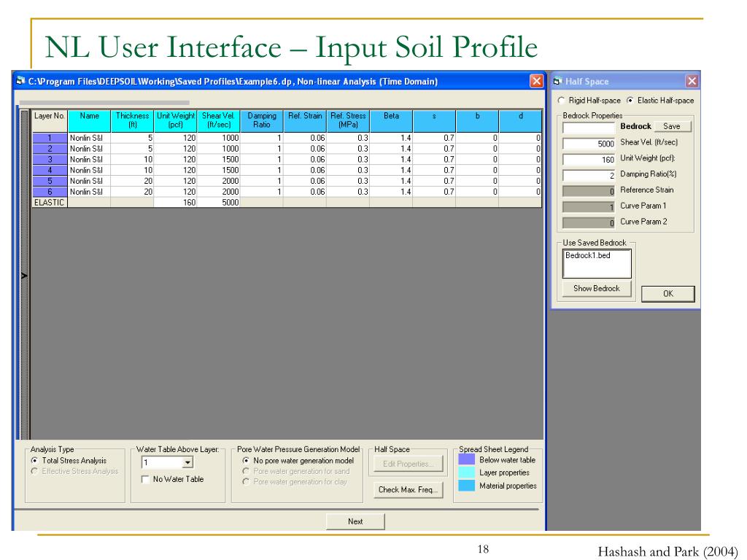Confirm Half Space dialog with OK
Screen dimensions: 747x560
tap(667, 294)
